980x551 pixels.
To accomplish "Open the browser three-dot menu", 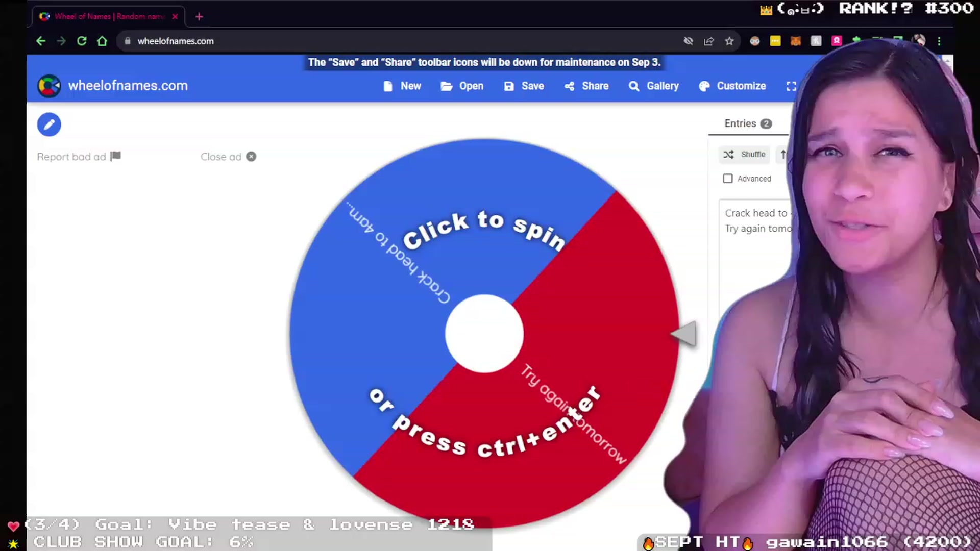I will click(939, 41).
